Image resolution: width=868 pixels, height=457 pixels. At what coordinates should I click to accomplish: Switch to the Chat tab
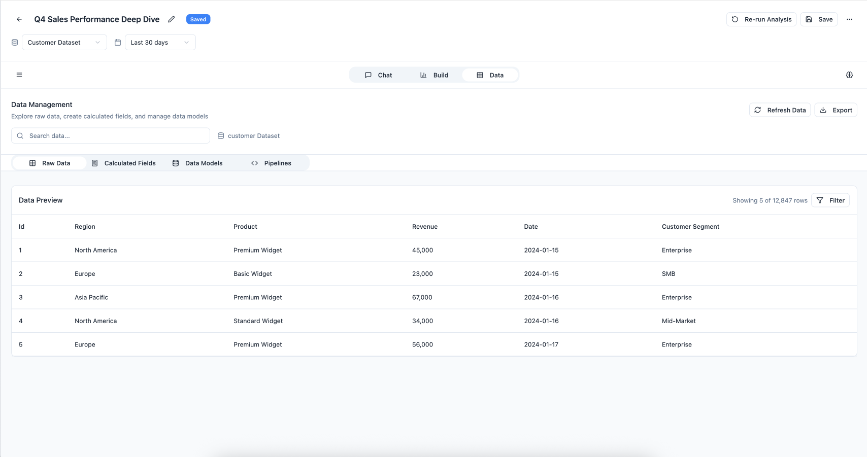pos(379,75)
